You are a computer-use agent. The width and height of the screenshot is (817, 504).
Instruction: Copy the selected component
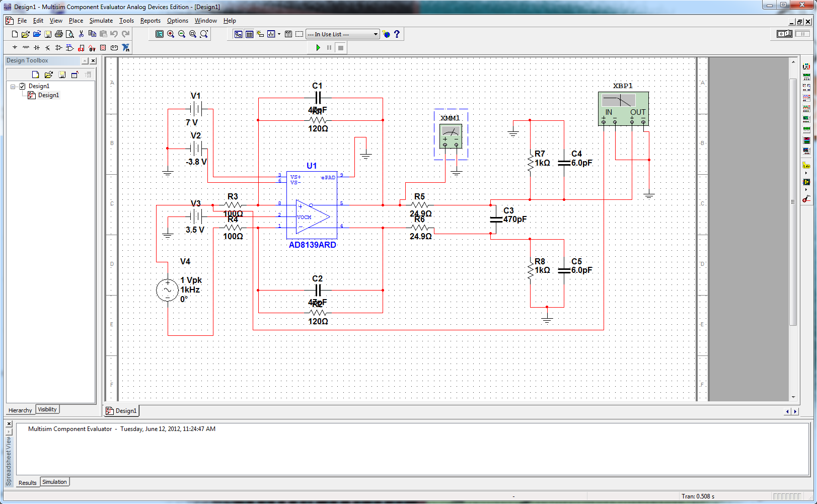pyautogui.click(x=92, y=34)
